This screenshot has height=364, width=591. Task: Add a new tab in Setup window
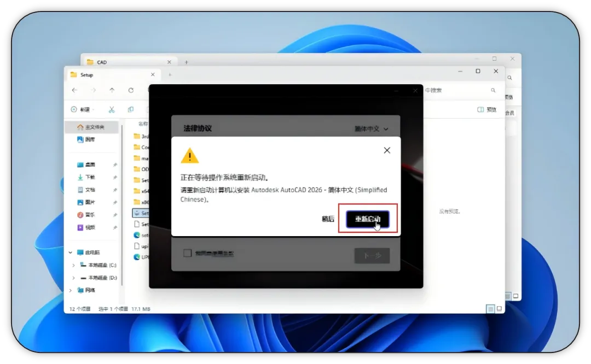(x=170, y=75)
